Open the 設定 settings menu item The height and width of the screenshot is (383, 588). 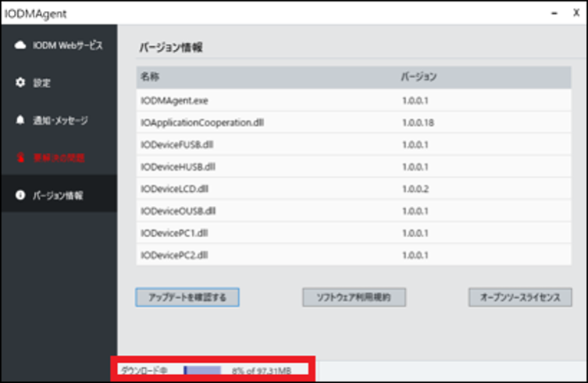point(59,83)
